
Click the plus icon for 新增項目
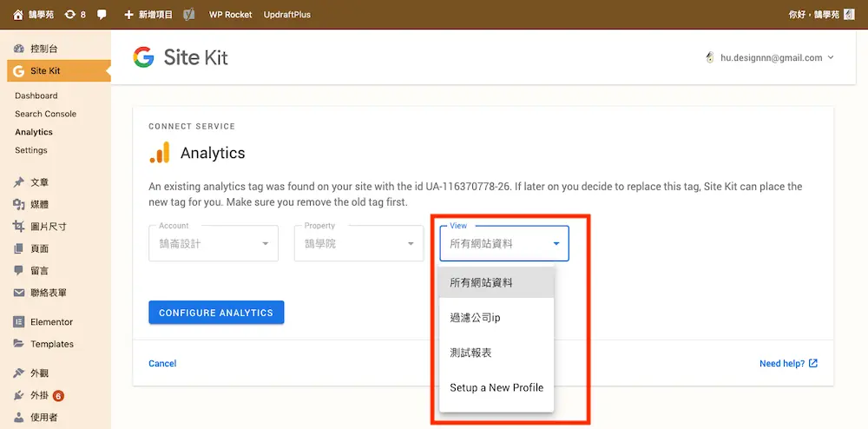(x=129, y=15)
